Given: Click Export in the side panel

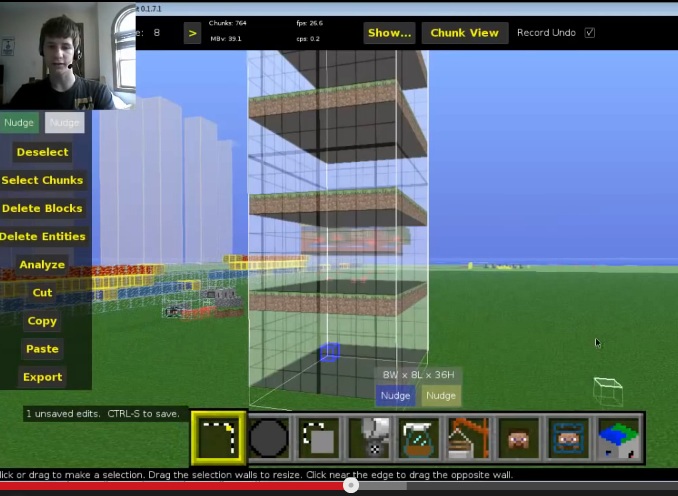Looking at the screenshot, I should coord(42,377).
